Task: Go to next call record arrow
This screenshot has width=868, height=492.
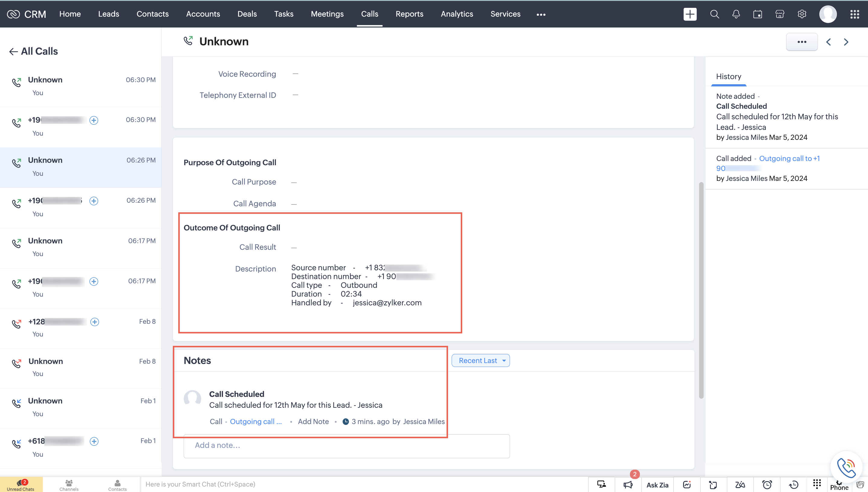Action: click(x=846, y=42)
